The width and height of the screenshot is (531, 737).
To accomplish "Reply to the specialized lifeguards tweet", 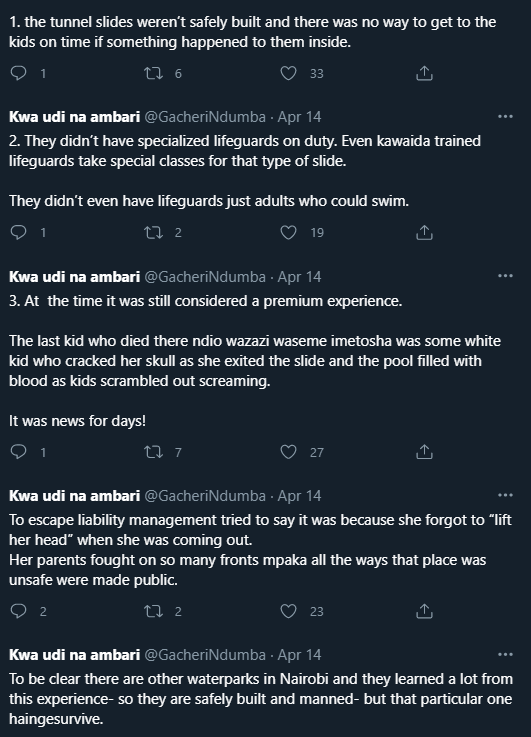I will click(18, 232).
